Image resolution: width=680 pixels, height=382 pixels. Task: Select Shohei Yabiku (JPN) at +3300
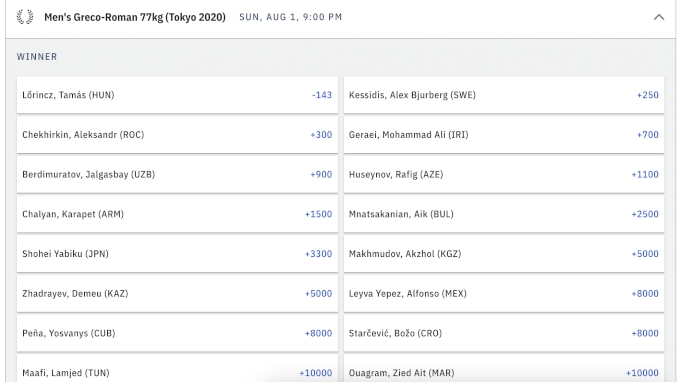[177, 254]
